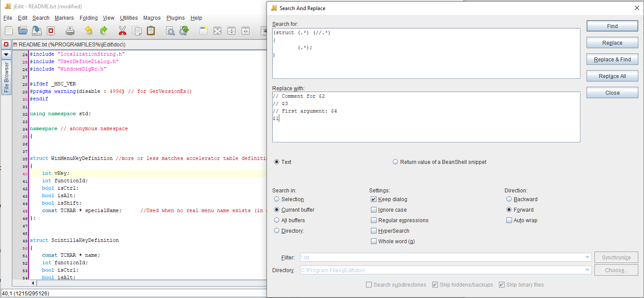Print the document using the printer icon

coord(70,31)
